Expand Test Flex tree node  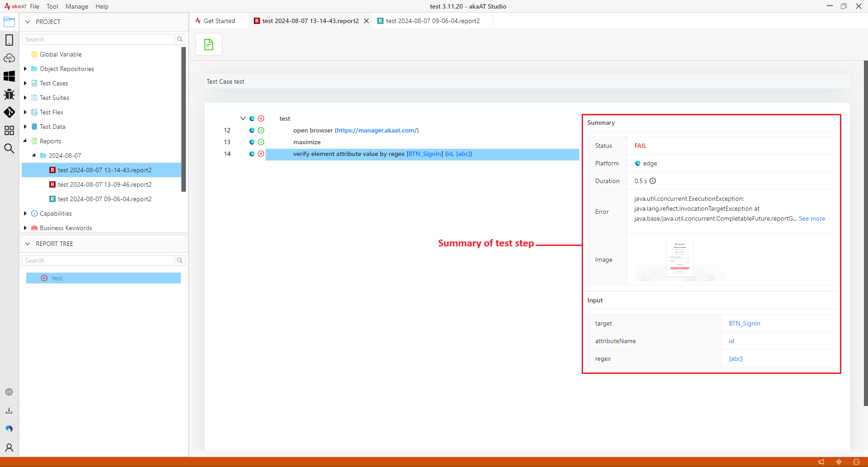(x=25, y=112)
